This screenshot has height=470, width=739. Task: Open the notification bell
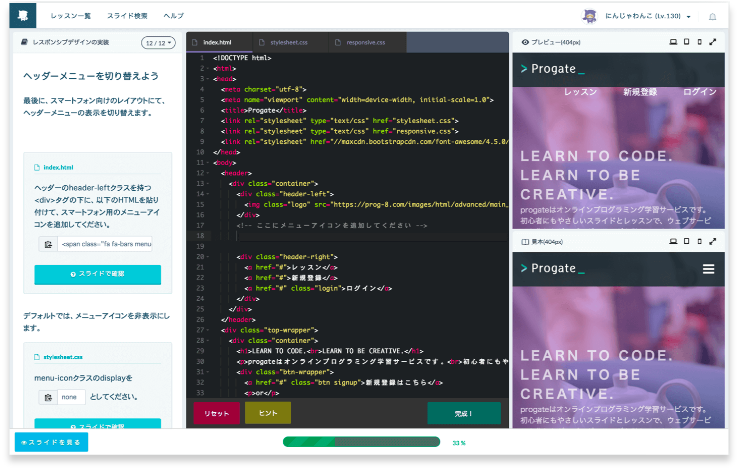click(x=713, y=16)
